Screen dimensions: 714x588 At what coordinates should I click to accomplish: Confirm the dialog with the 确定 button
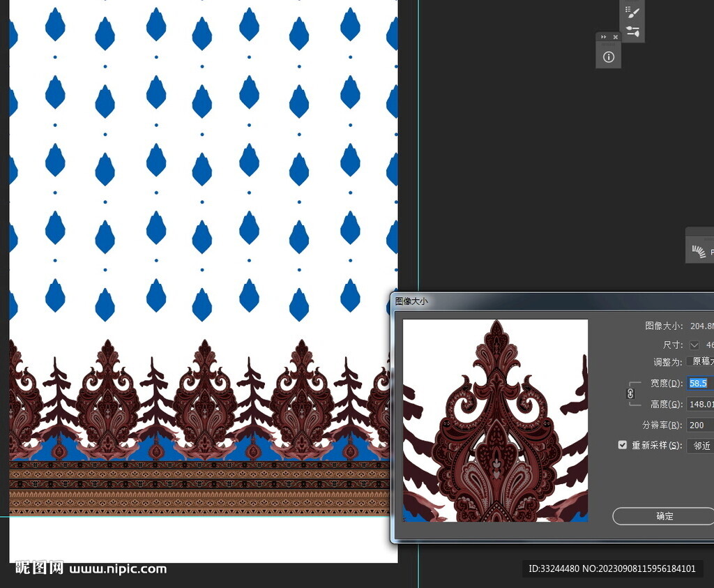(x=664, y=516)
